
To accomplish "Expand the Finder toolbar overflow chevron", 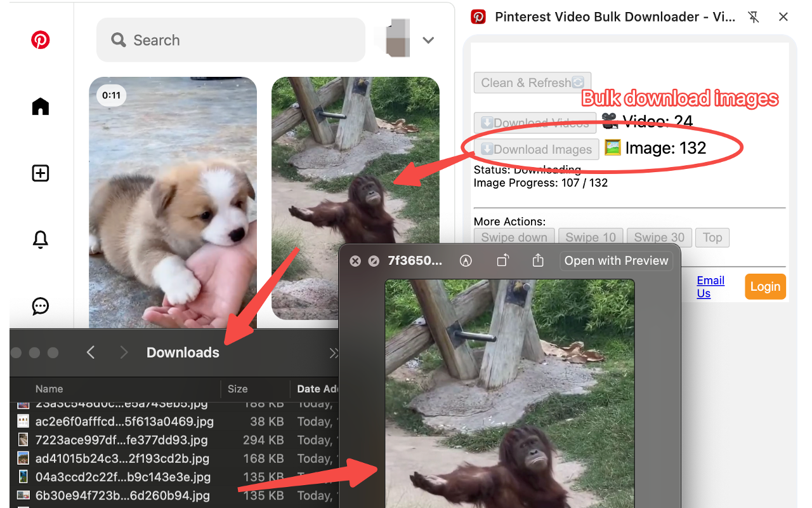I will point(334,352).
